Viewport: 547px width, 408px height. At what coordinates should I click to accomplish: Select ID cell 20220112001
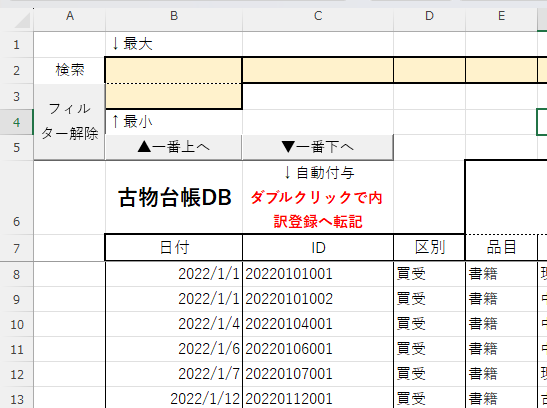(x=318, y=398)
